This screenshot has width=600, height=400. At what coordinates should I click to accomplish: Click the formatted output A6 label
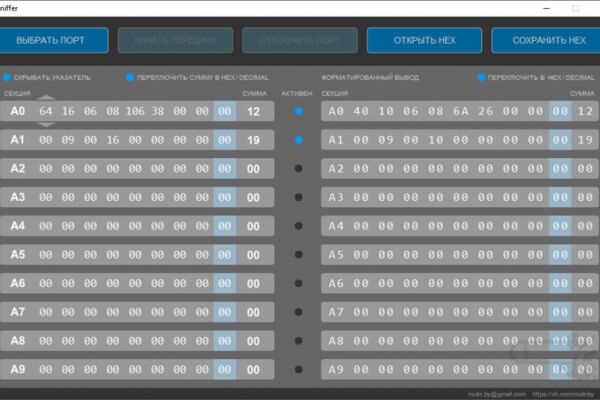336,283
